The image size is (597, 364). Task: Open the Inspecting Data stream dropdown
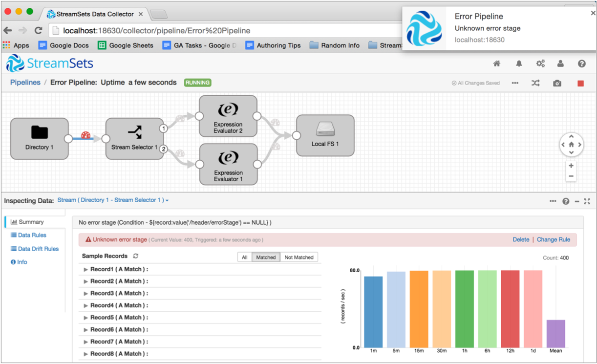pyautogui.click(x=113, y=200)
